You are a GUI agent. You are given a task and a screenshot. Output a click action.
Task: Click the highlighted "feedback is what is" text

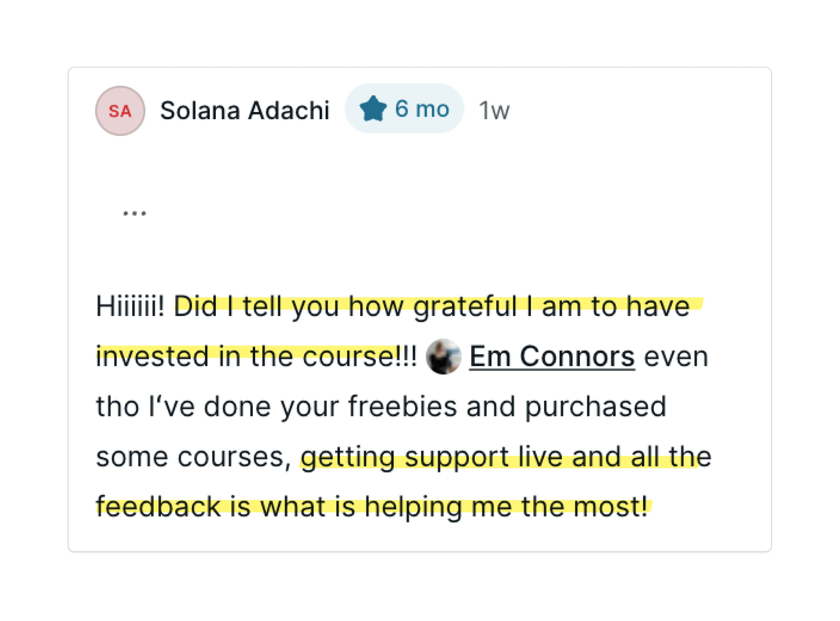(x=225, y=506)
